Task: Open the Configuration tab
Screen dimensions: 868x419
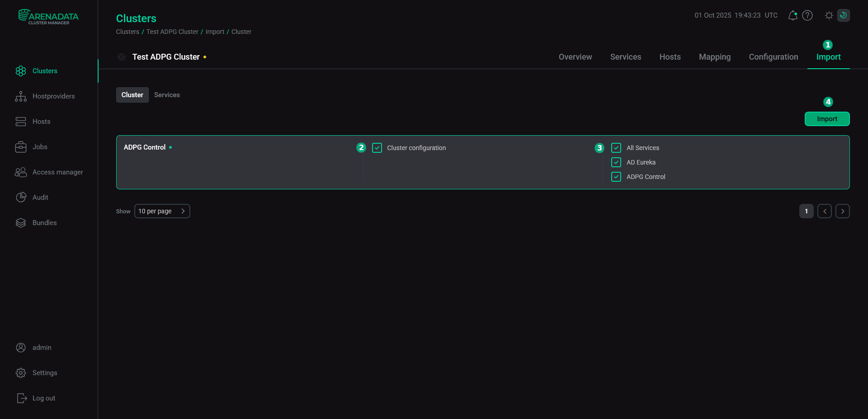Action: click(774, 57)
